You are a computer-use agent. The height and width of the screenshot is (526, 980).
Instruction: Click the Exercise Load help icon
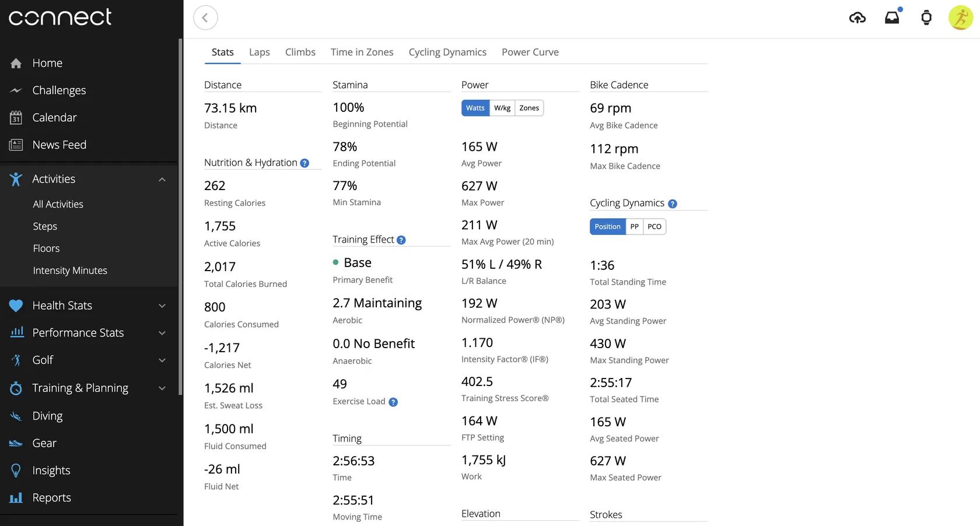[x=393, y=402]
